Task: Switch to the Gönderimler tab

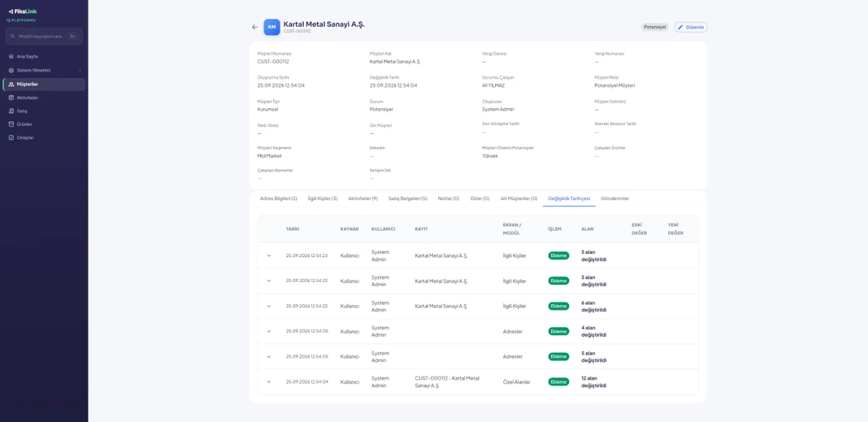Action: pyautogui.click(x=615, y=198)
